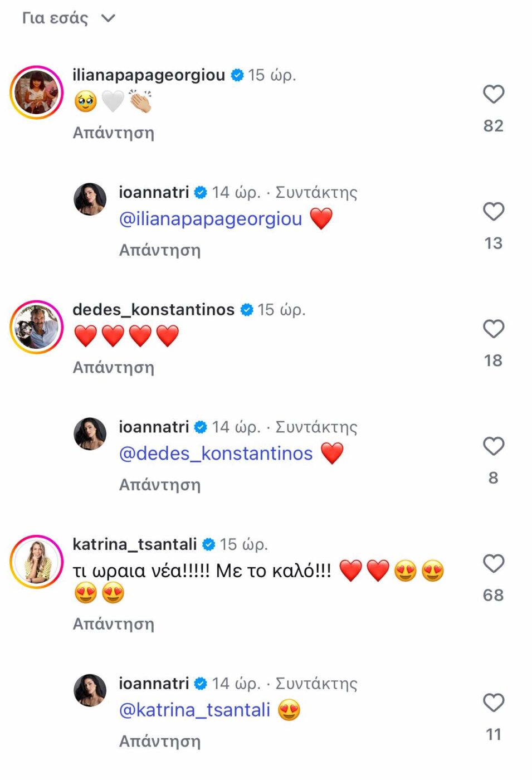This screenshot has width=532, height=780.
Task: Reply to dedes_konstantinos's comment
Action: (x=113, y=367)
